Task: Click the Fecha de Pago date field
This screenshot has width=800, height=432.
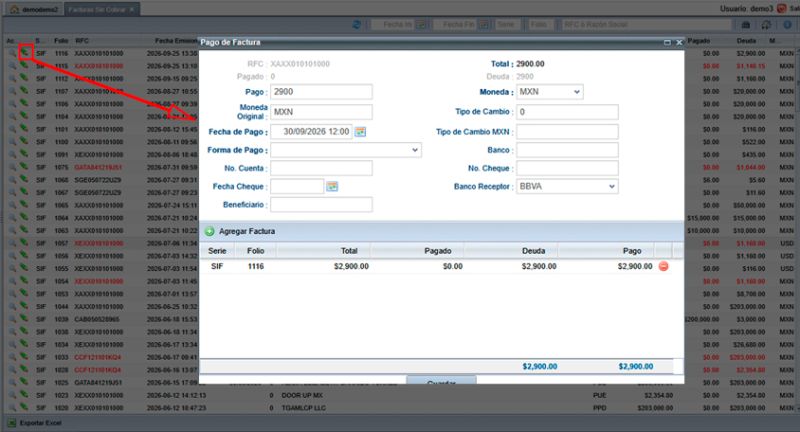Action: pyautogui.click(x=311, y=132)
